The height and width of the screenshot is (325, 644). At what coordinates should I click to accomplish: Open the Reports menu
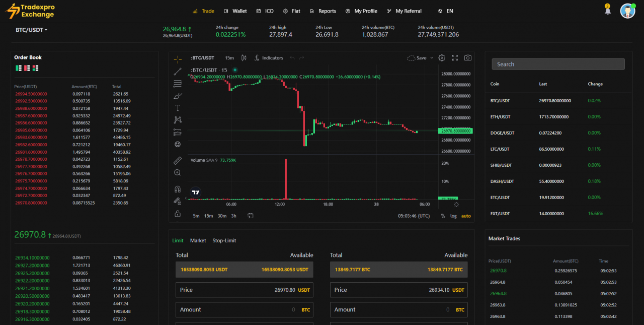coord(323,11)
